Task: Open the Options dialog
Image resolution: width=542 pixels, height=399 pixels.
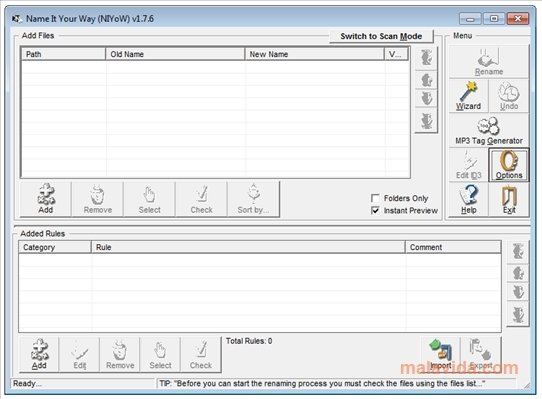Action: (x=509, y=165)
